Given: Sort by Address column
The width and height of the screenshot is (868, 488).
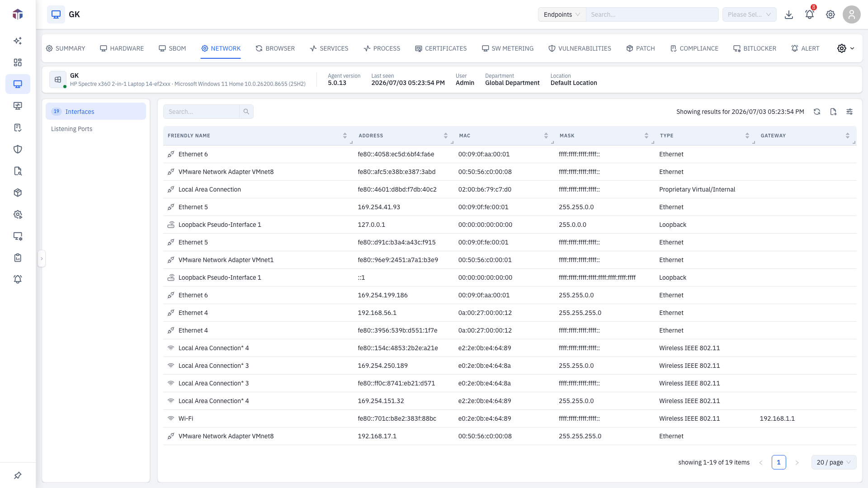Looking at the screenshot, I should (446, 136).
